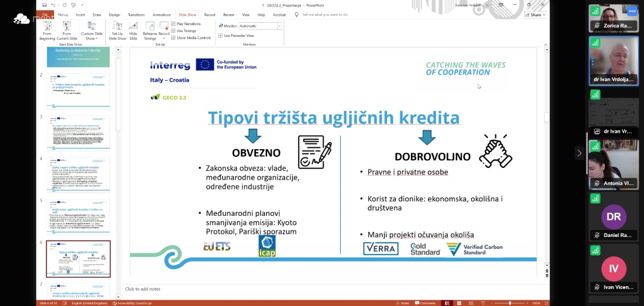644x306 pixels.
Task: Switch to Slide Sorter view in status bar
Action: (x=460, y=303)
